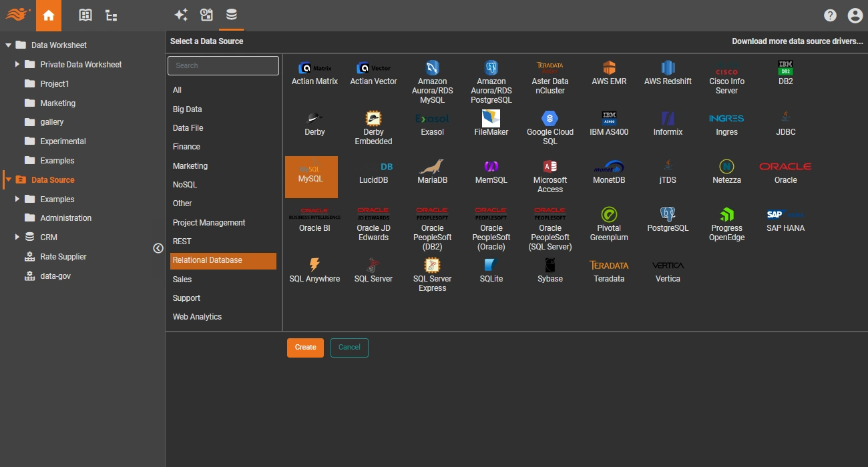Choose the Microsoft Access data source
The image size is (868, 467).
pyautogui.click(x=550, y=167)
